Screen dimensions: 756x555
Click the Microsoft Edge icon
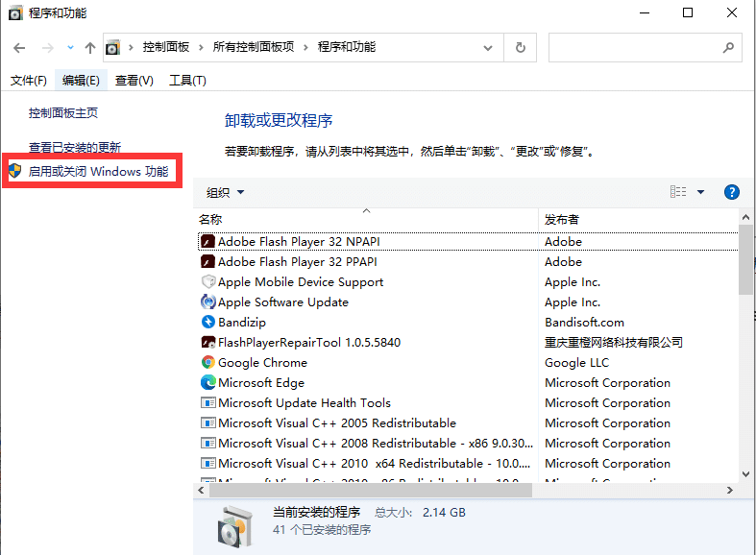click(207, 382)
